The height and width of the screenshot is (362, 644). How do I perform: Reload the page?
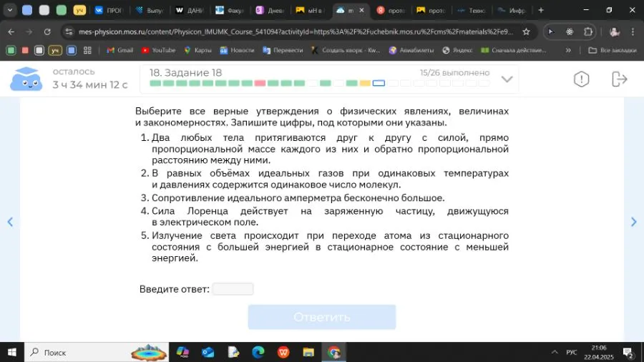coord(47,32)
